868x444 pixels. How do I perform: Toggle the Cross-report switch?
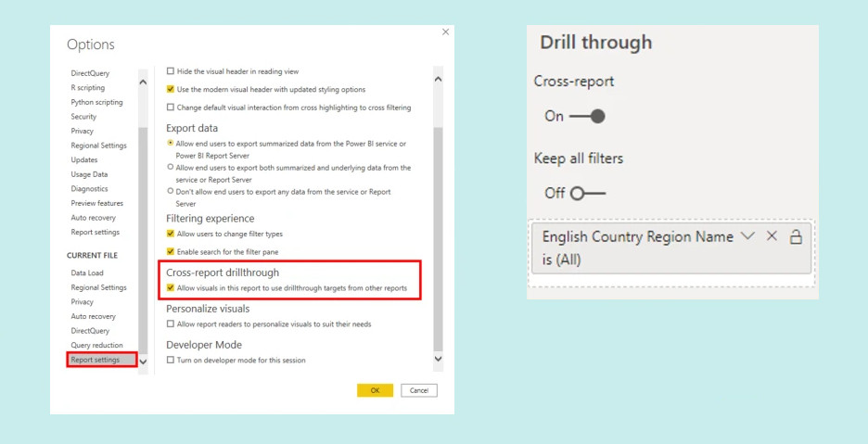click(x=587, y=116)
